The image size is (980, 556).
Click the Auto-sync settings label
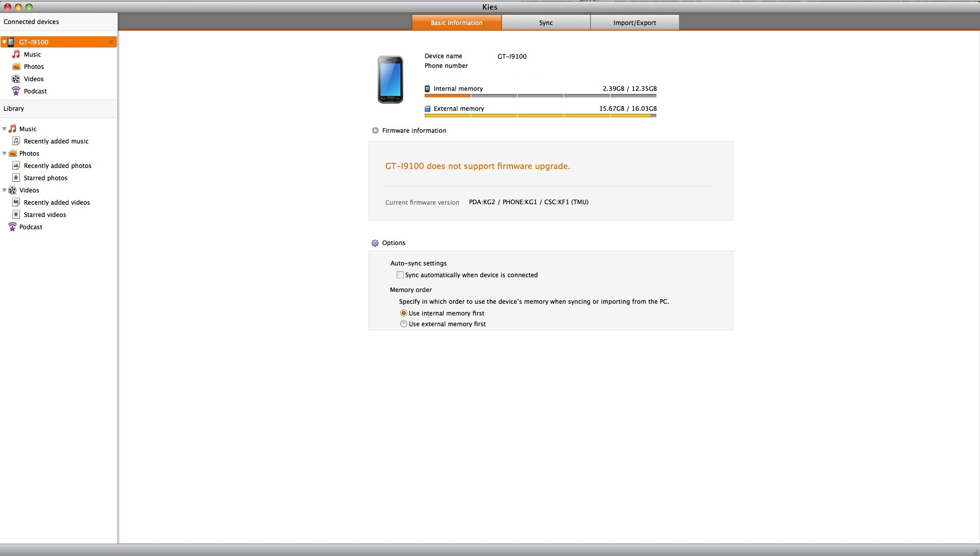419,263
